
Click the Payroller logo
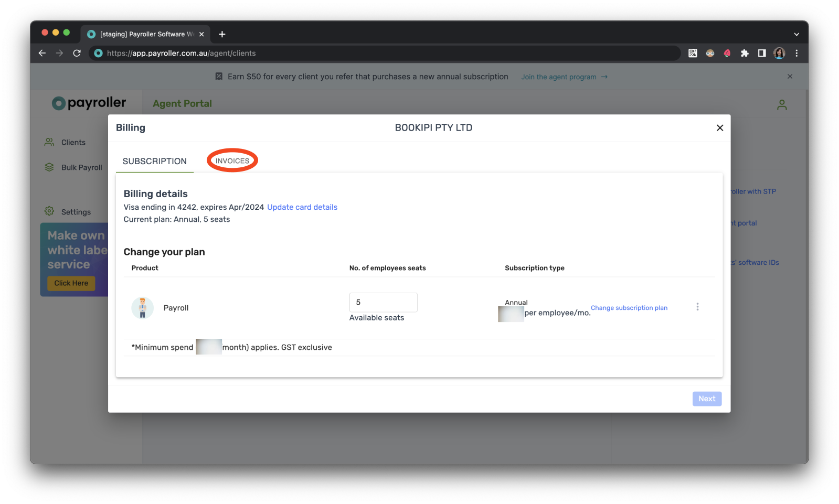[x=89, y=103]
